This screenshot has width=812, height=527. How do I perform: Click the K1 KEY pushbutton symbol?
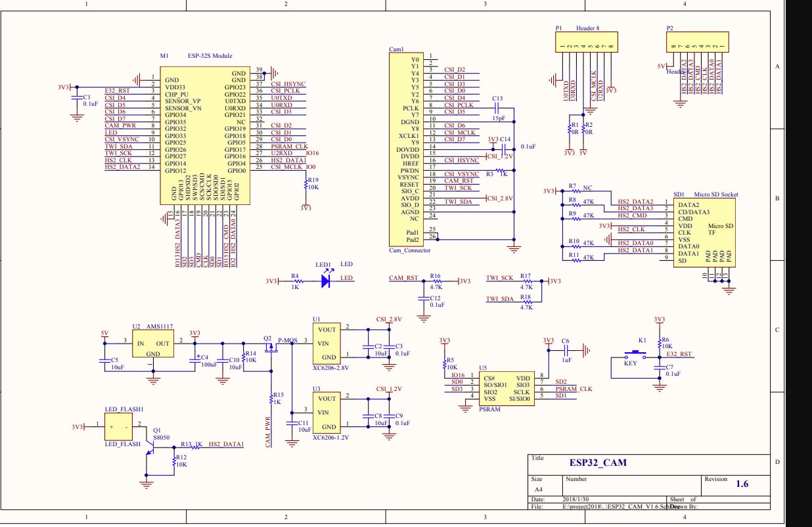click(635, 355)
